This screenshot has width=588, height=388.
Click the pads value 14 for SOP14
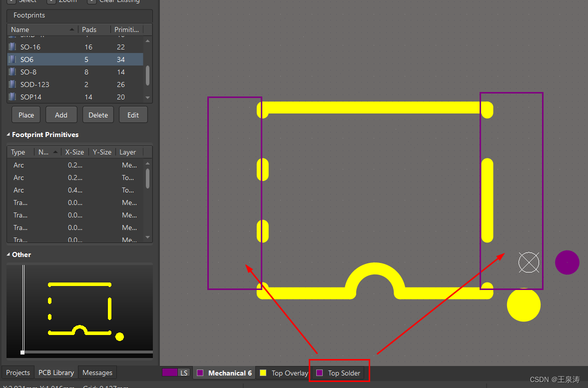pyautogui.click(x=88, y=97)
